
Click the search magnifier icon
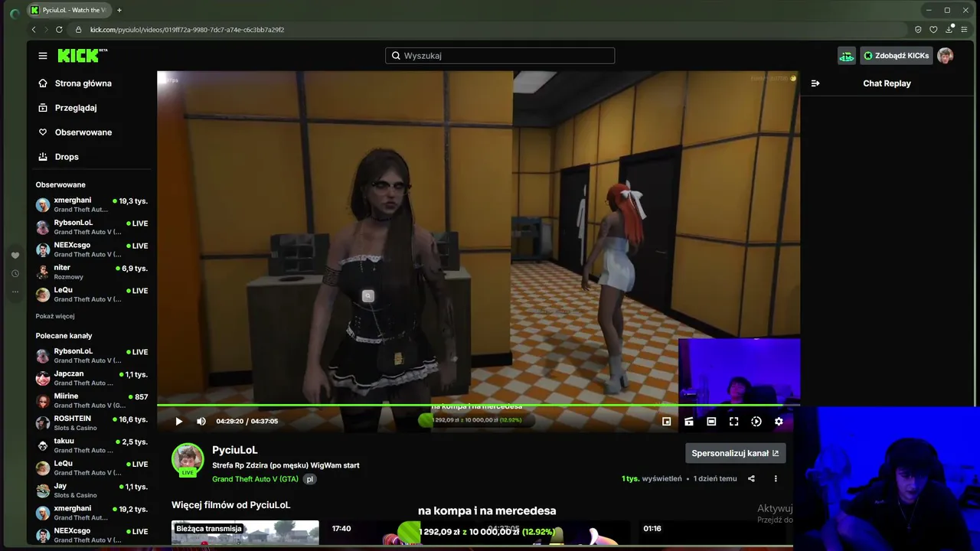(x=396, y=56)
